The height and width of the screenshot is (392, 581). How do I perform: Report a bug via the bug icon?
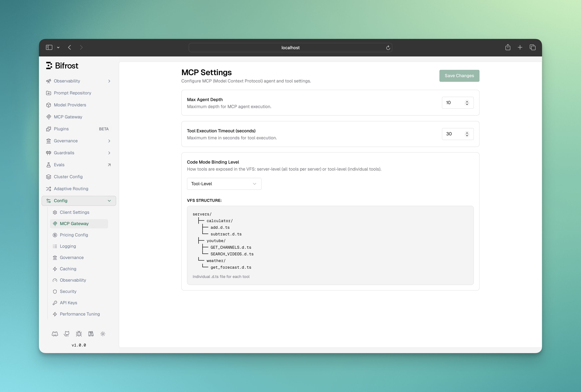[x=79, y=334]
